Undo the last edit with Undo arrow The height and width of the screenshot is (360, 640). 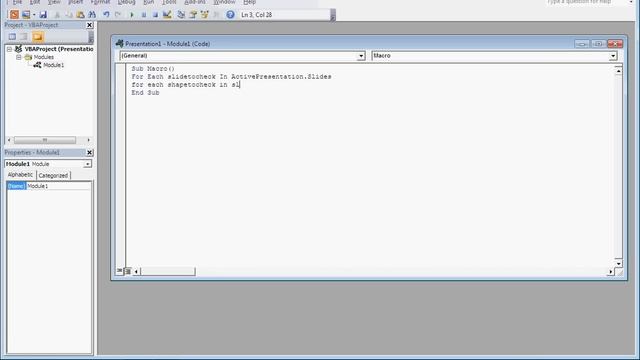[106, 15]
